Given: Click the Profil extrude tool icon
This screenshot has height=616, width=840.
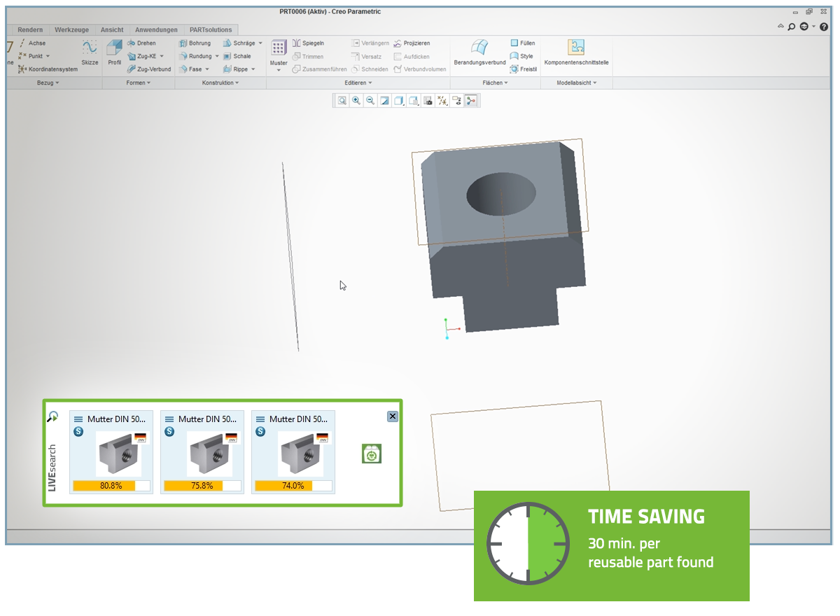Looking at the screenshot, I should [114, 49].
